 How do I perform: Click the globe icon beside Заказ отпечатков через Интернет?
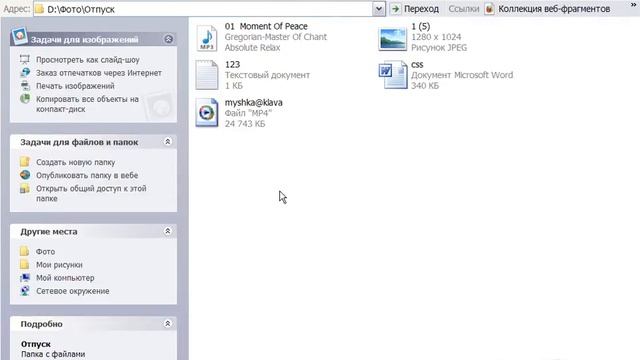25,73
